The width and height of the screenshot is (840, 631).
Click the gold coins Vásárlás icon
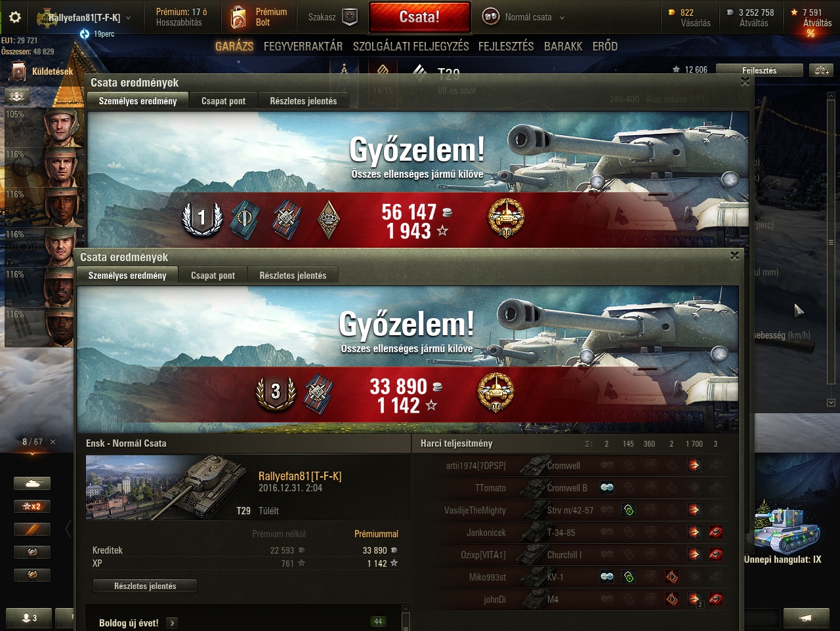click(671, 12)
